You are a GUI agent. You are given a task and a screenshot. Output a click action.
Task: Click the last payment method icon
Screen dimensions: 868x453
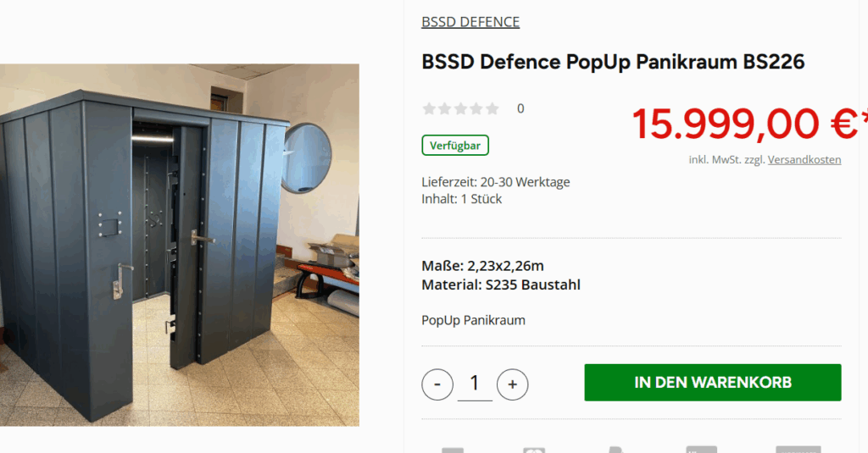[x=798, y=450]
